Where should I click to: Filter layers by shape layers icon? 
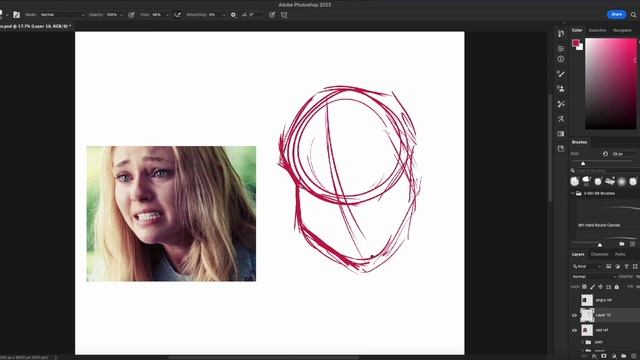click(x=635, y=267)
